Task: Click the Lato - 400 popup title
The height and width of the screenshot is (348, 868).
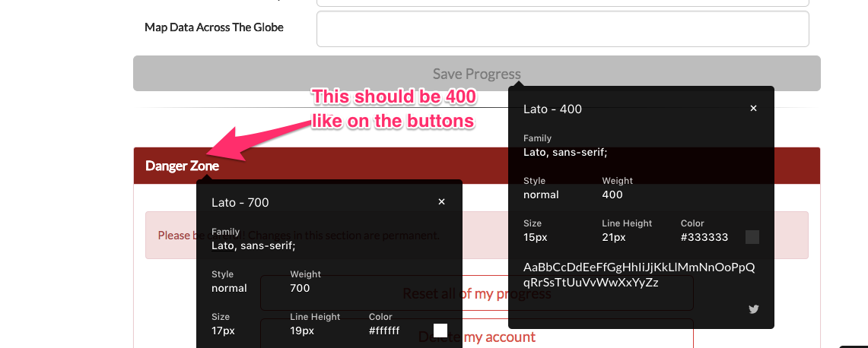Action: 552,109
